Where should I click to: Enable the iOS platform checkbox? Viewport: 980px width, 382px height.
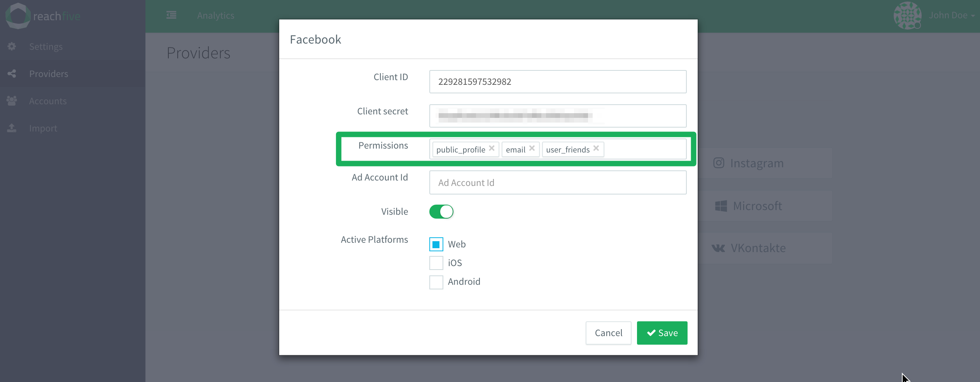(x=436, y=263)
